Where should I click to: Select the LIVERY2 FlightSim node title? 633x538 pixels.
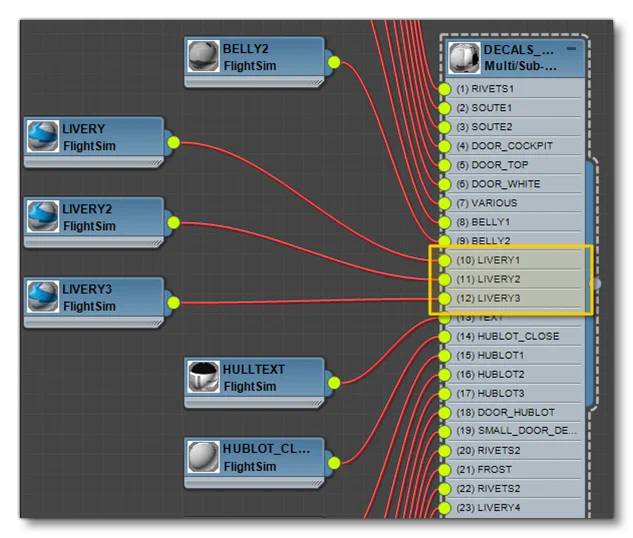tap(89, 217)
